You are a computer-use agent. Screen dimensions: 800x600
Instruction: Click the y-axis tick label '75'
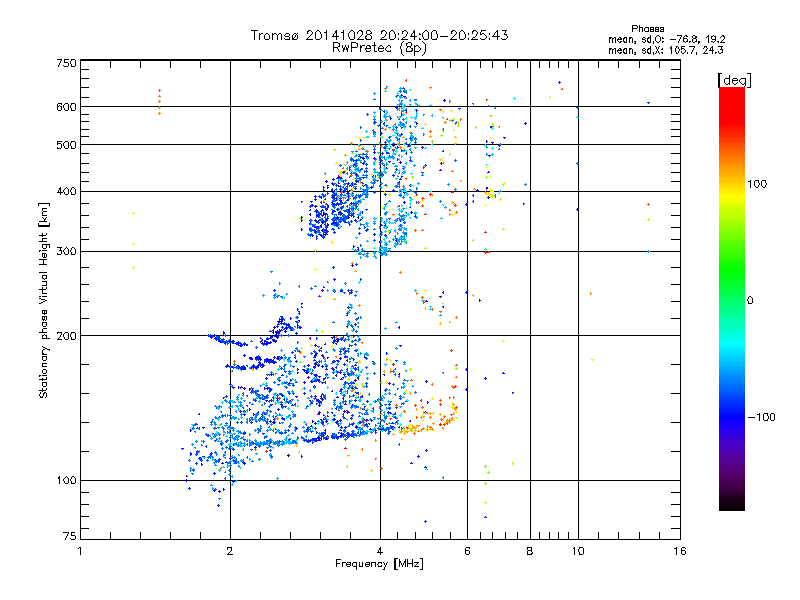pos(70,536)
